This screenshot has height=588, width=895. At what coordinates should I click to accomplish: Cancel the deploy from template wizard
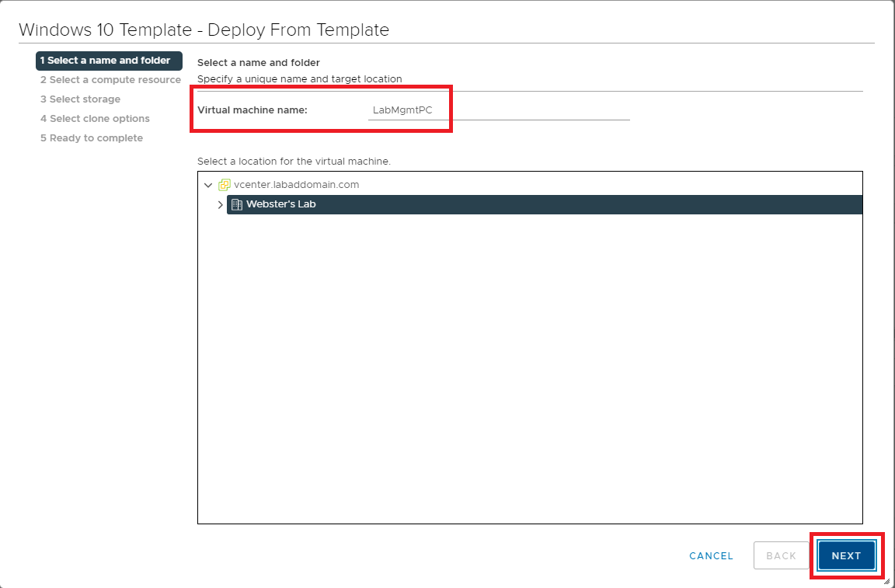click(711, 555)
